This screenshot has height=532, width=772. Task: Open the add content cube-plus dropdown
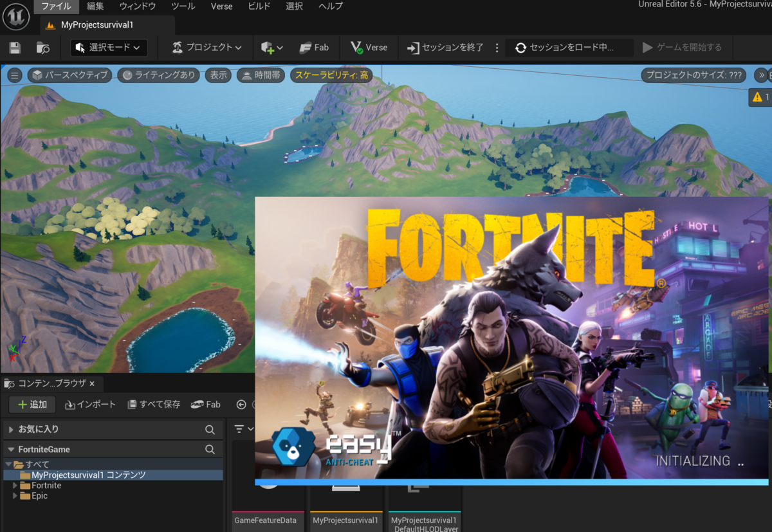271,48
